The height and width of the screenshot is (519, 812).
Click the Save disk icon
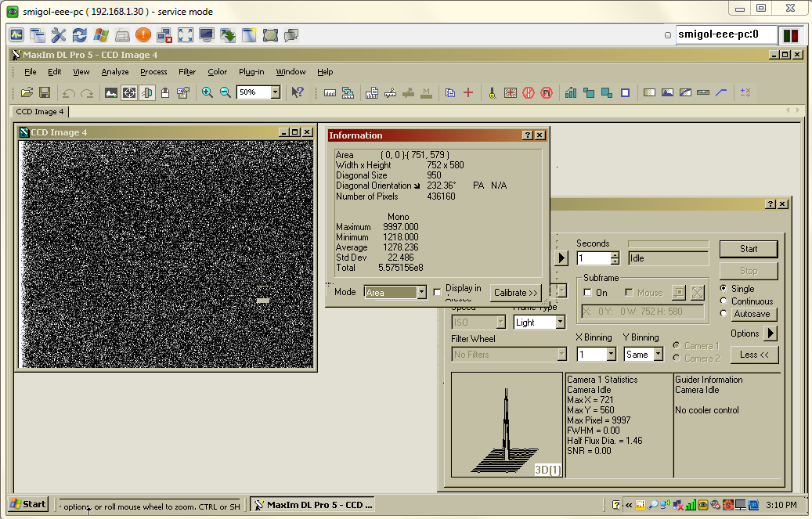(45, 92)
